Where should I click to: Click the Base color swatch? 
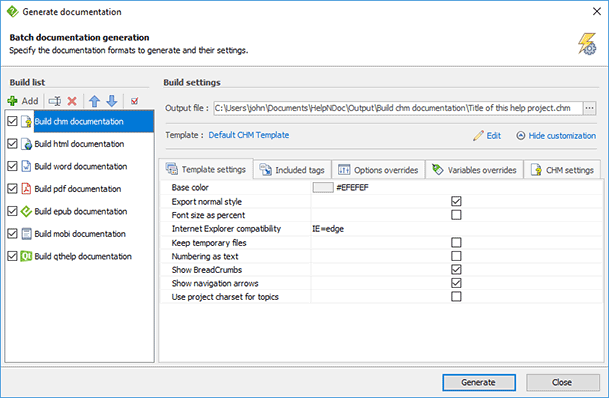323,188
